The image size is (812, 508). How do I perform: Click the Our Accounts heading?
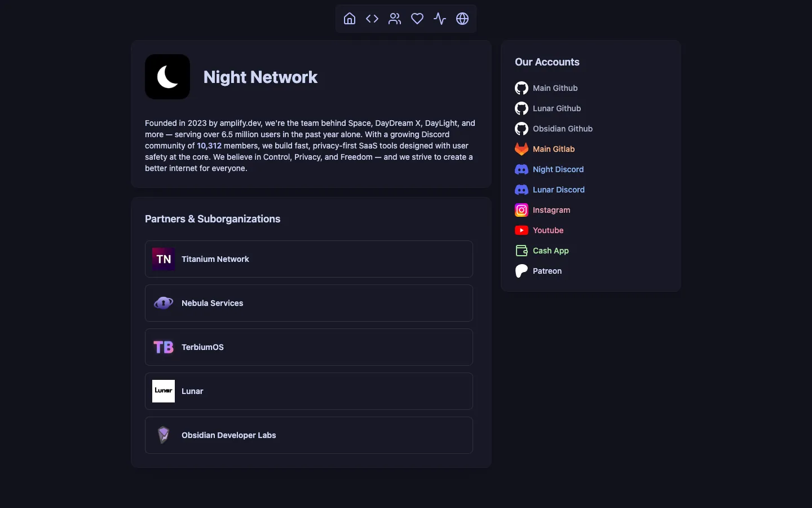tap(547, 62)
